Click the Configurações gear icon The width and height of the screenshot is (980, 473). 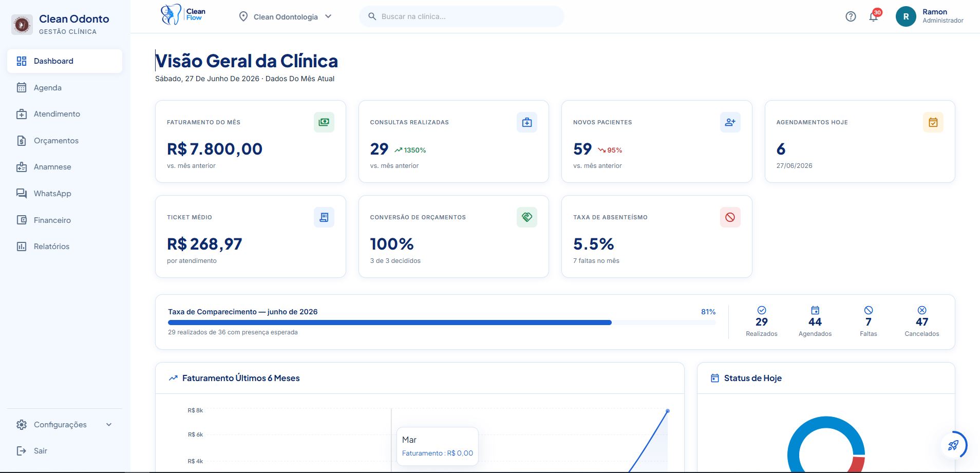click(x=22, y=425)
